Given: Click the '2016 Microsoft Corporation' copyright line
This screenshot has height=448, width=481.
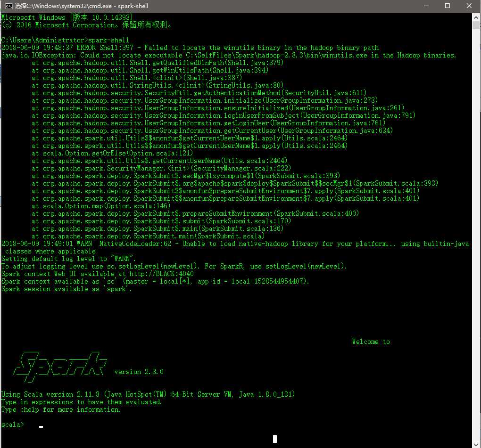Looking at the screenshot, I should click(86, 25).
